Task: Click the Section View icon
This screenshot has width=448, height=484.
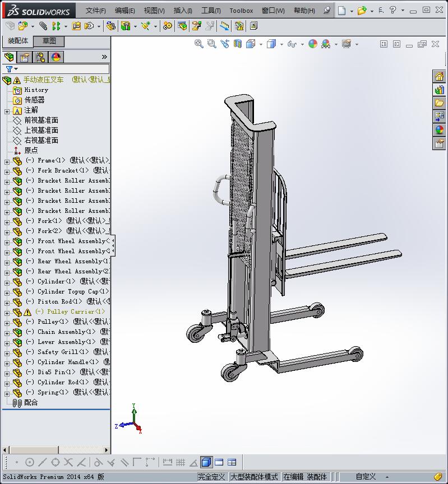Action: pyautogui.click(x=238, y=44)
